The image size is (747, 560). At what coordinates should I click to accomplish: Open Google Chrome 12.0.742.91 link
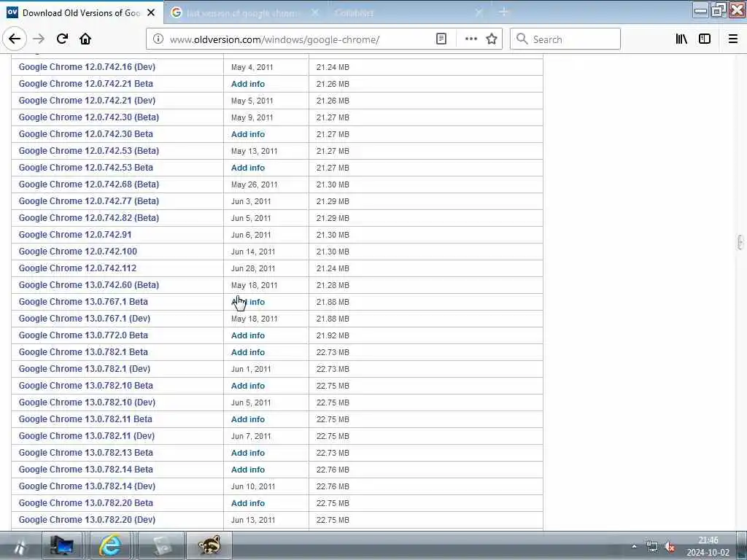click(75, 234)
